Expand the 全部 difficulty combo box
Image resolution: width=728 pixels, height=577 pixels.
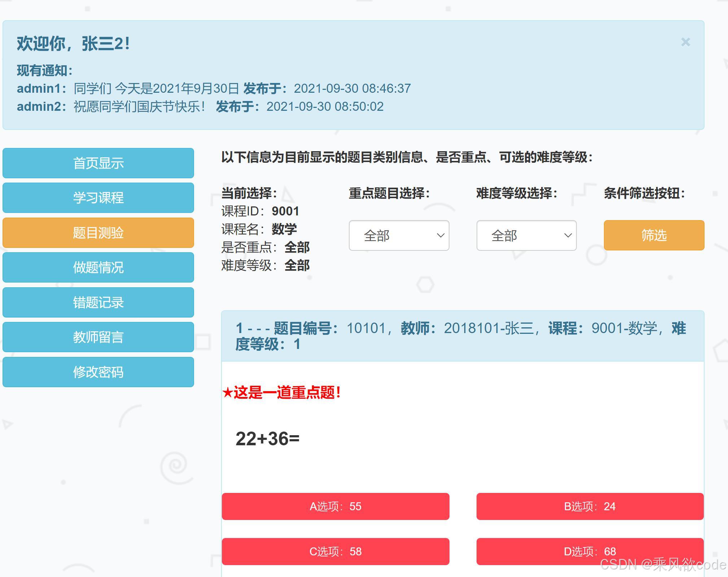(x=526, y=235)
